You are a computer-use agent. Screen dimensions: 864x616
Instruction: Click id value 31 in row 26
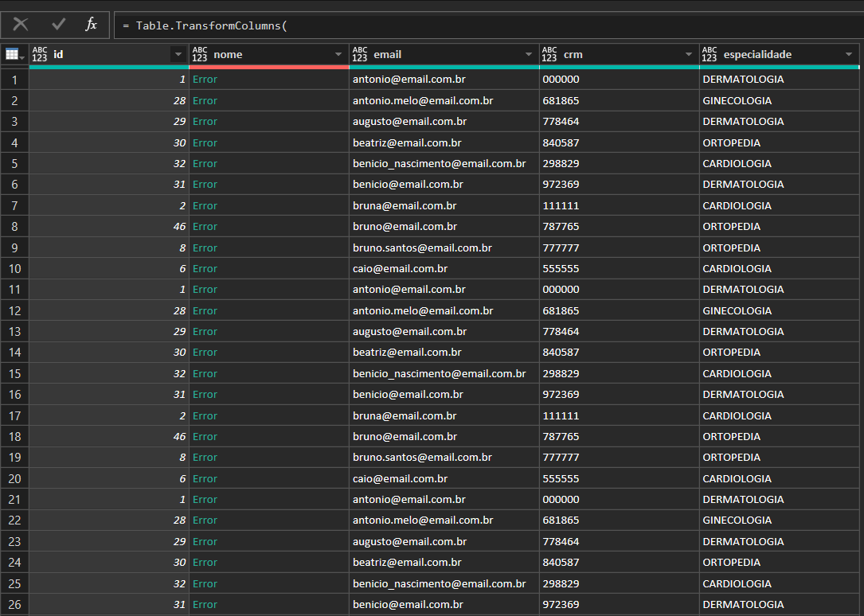(180, 604)
